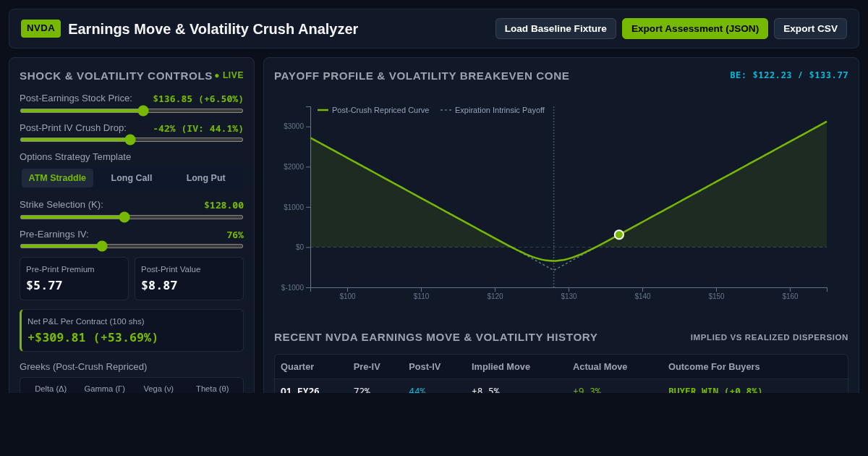
Task: Select the Long Call strategy tab
Action: [132, 178]
